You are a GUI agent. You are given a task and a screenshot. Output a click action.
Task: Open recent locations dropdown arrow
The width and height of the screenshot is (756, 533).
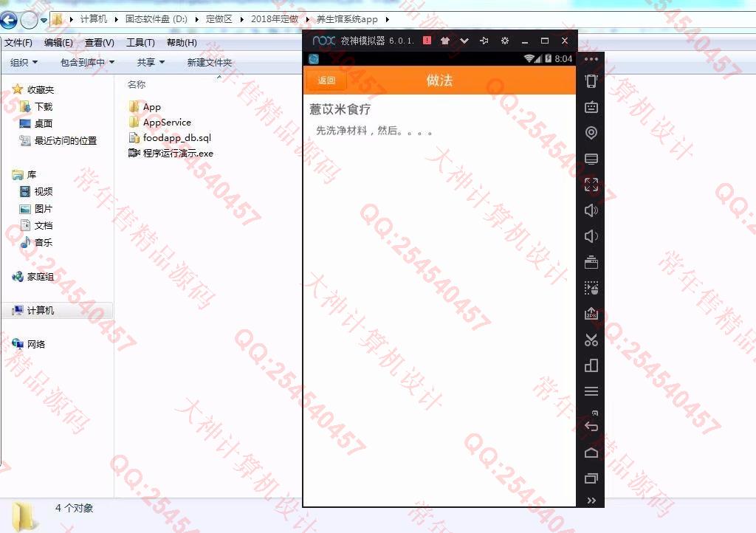pos(44,20)
